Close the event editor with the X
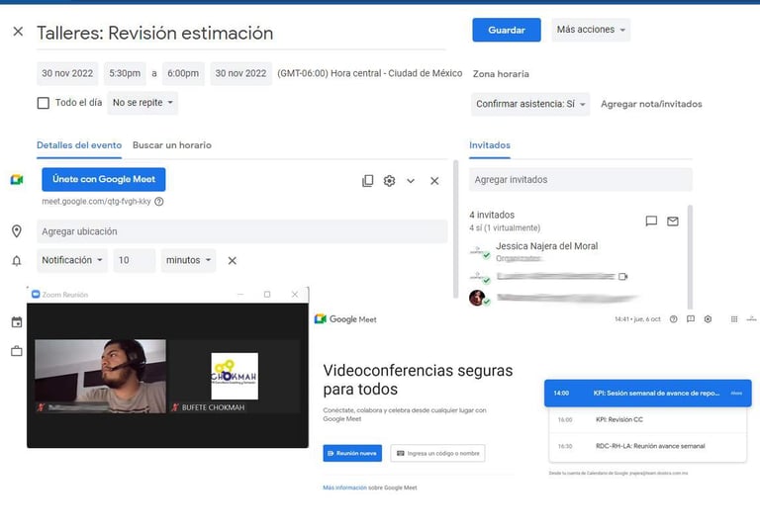Viewport: 760px width, 532px height. pyautogui.click(x=18, y=32)
